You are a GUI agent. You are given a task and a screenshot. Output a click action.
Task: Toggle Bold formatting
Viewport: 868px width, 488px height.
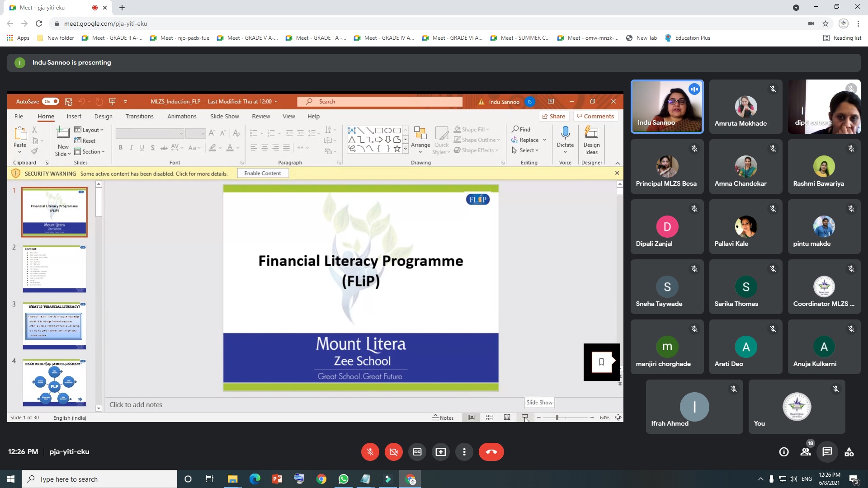pyautogui.click(x=121, y=147)
